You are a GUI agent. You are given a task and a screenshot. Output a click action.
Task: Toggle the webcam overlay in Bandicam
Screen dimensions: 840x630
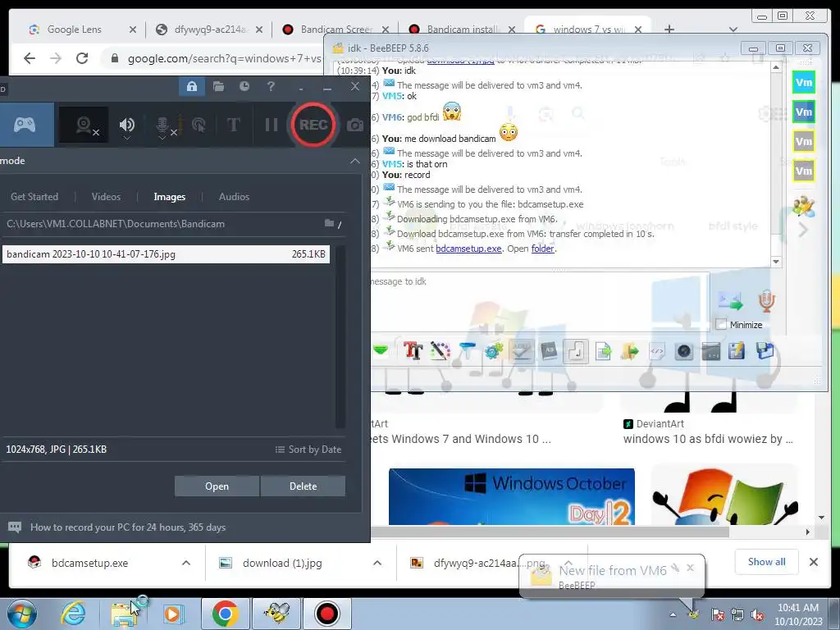84,126
